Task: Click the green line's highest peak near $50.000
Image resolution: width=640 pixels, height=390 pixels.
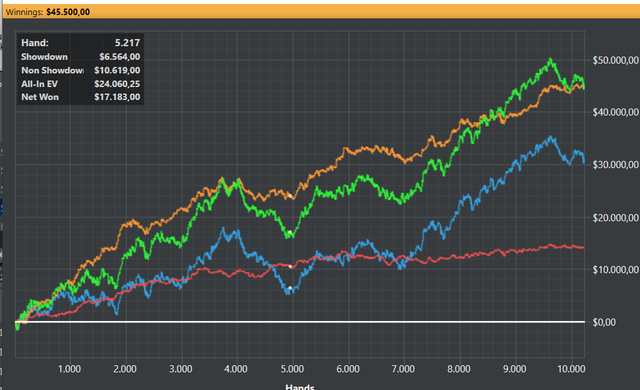Action: pyautogui.click(x=551, y=60)
